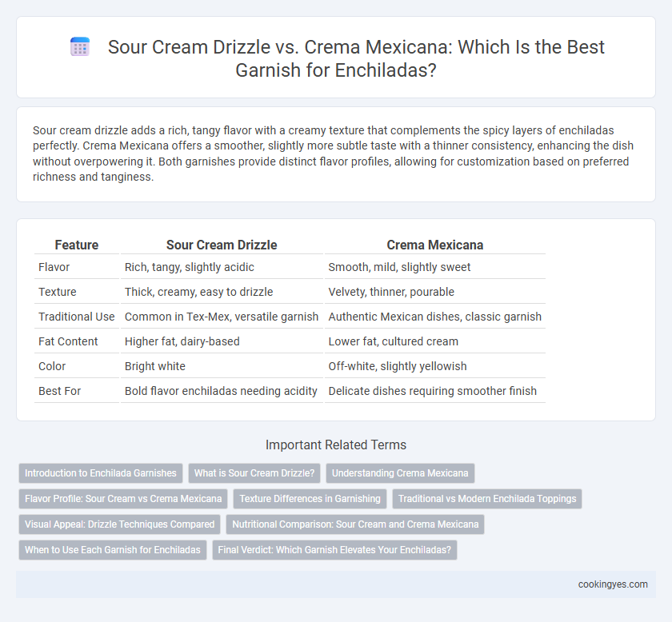Click the Sour Cream Drizzle column header
Viewport: 672px width, 622px height.
222,245
